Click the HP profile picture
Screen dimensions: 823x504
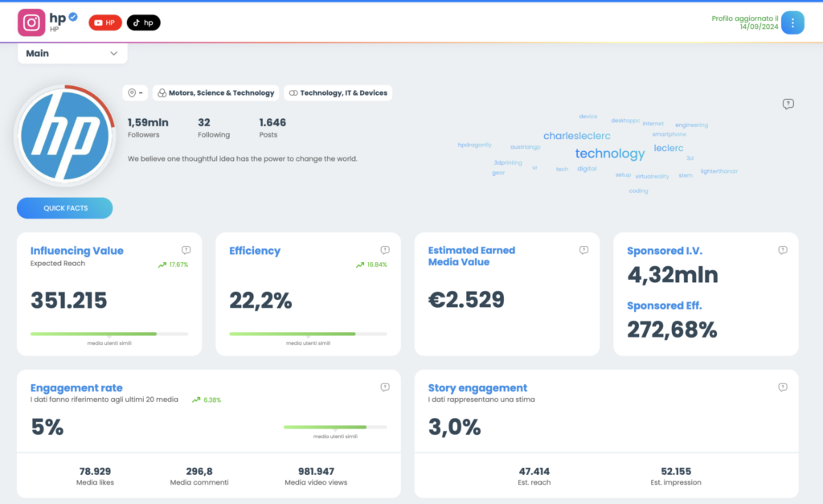pyautogui.click(x=64, y=136)
